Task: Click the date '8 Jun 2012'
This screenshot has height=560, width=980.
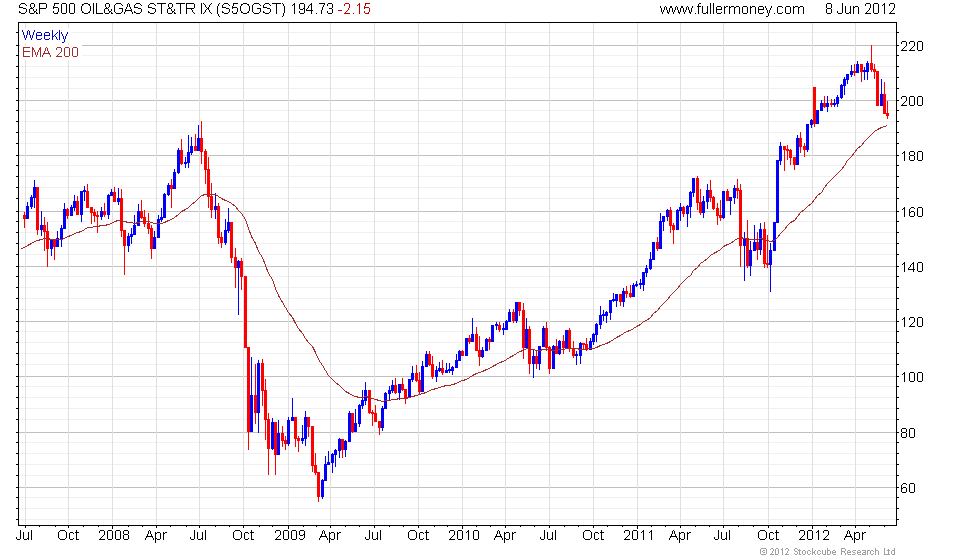Action: [x=860, y=9]
